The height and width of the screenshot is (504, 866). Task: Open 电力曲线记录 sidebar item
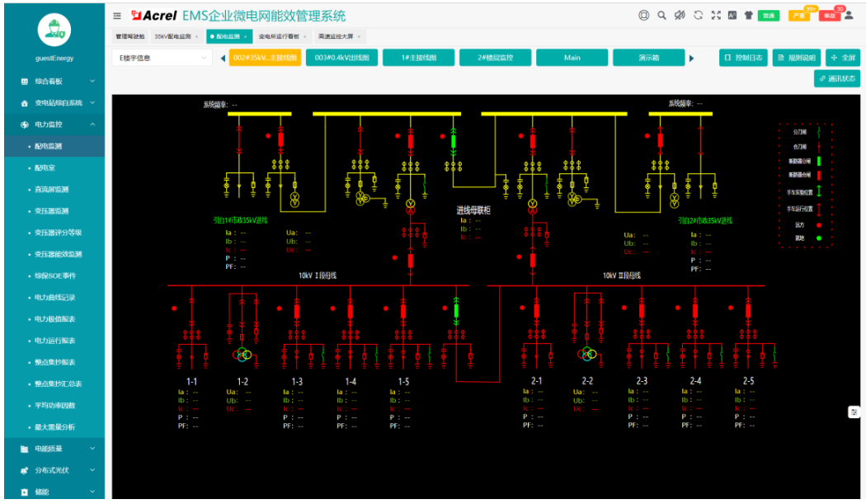[54, 297]
